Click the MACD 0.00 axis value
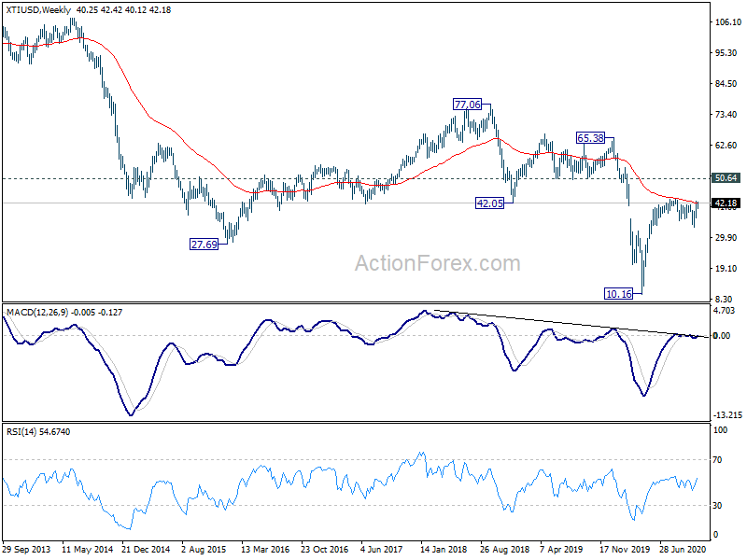Screen dimensions: 747x560 click(721, 336)
